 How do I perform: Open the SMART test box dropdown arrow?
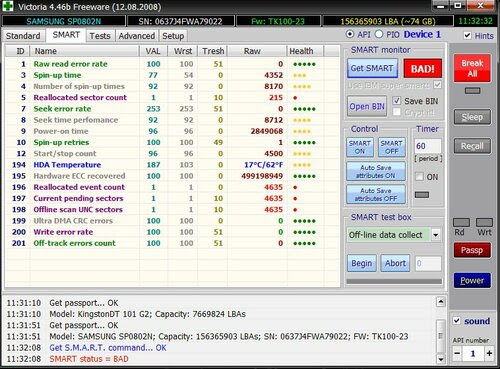(435, 235)
